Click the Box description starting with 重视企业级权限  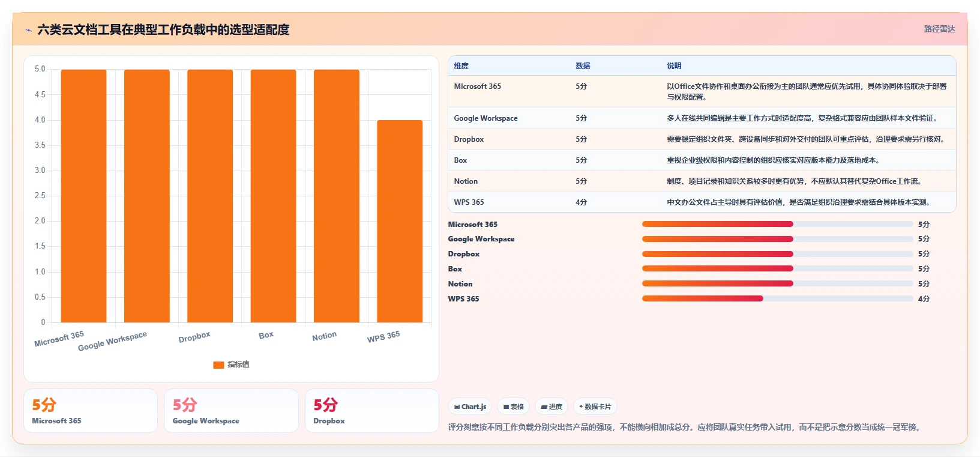click(x=775, y=160)
